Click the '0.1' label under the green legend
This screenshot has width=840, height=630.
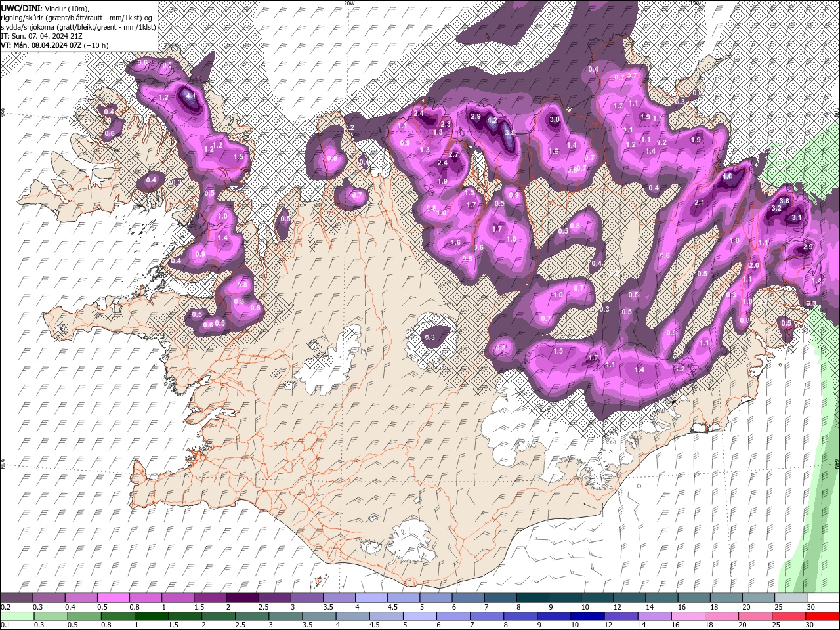(x=6, y=625)
